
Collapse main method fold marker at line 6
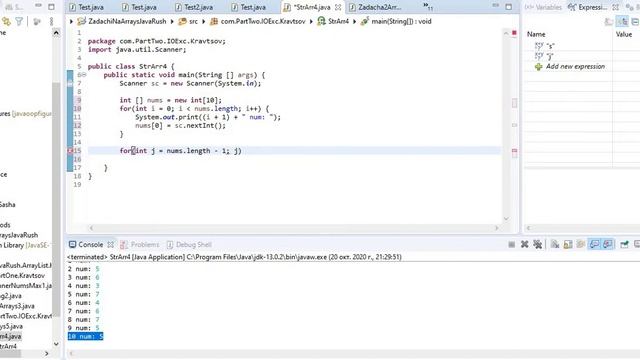[x=84, y=75]
